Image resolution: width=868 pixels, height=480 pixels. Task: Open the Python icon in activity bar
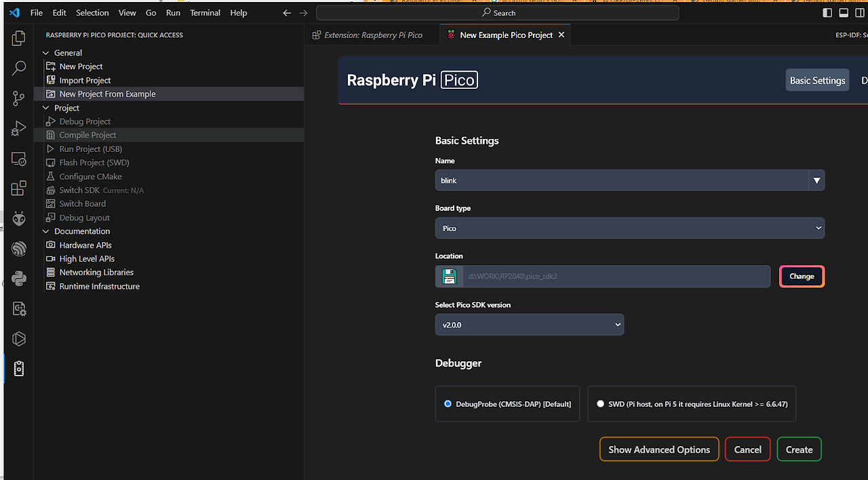point(19,279)
